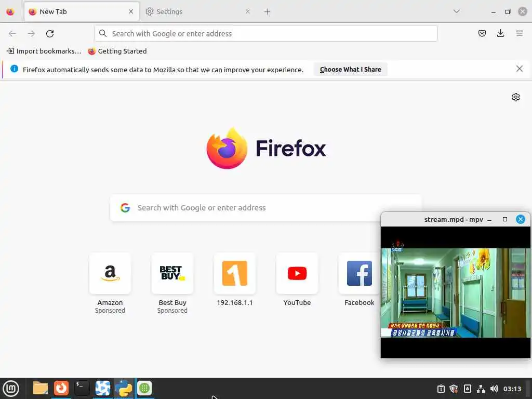This screenshot has width=532, height=399.
Task: Open the Getting Started bookmark
Action: click(x=117, y=51)
